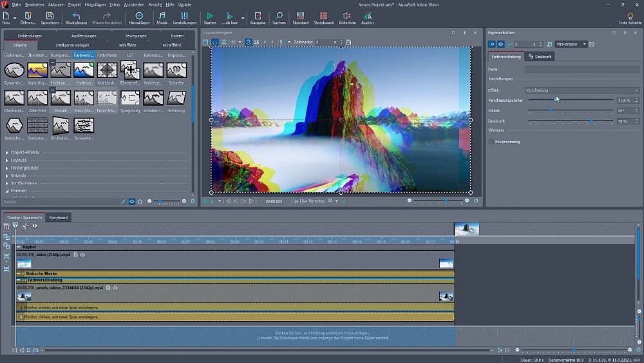Image resolution: width=644 pixels, height=363 pixels.
Task: Choose the Mosaik effect icon
Action: 61,98
